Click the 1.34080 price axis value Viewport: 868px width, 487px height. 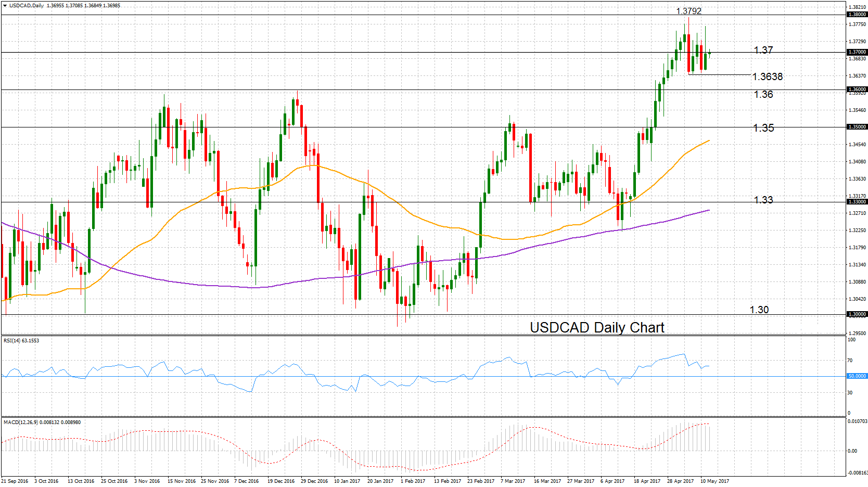click(x=857, y=162)
